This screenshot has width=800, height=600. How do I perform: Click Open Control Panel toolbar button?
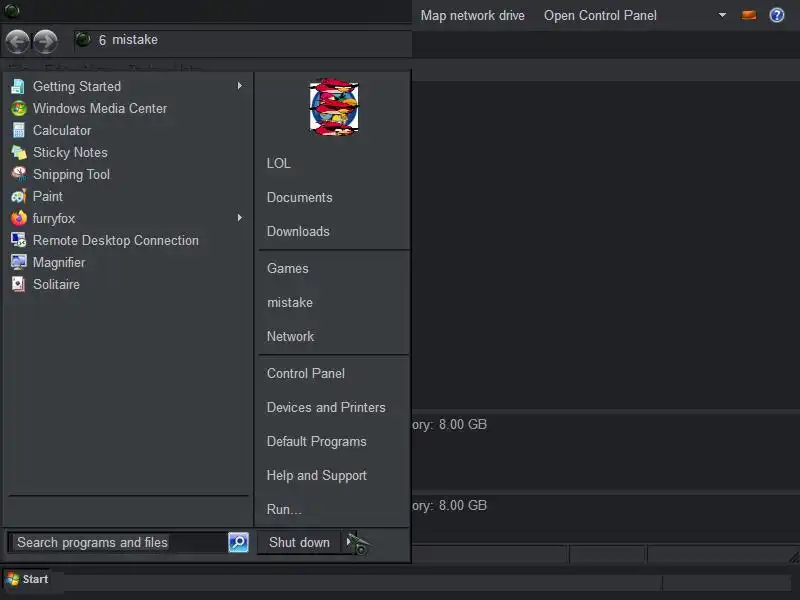pyautogui.click(x=600, y=15)
